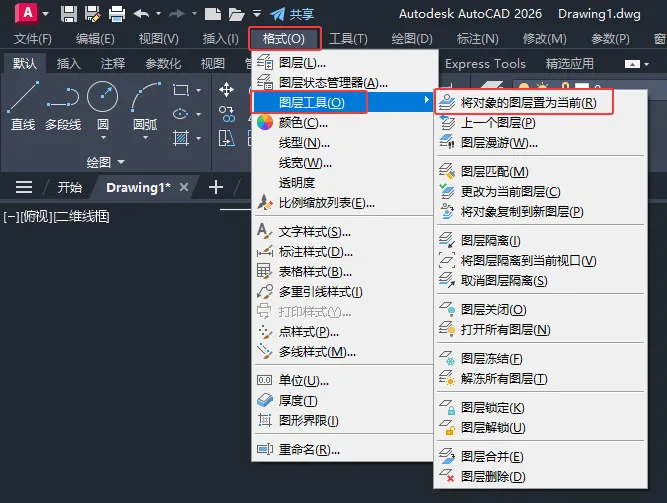Click the 共享 share button
667x503 pixels.
click(292, 14)
